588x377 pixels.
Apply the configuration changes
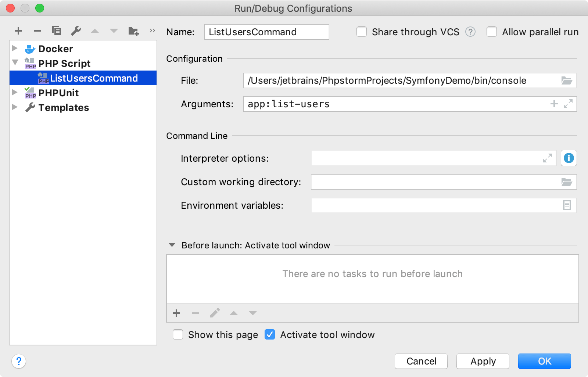point(483,361)
